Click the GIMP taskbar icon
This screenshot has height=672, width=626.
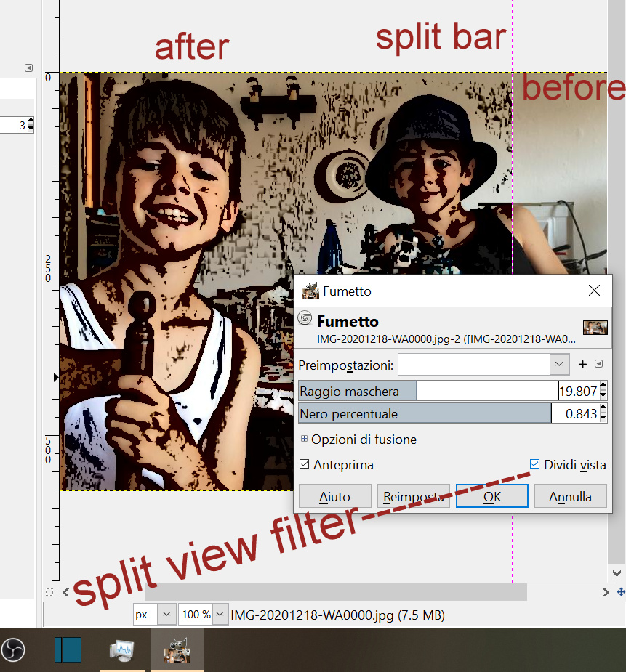coord(177,650)
